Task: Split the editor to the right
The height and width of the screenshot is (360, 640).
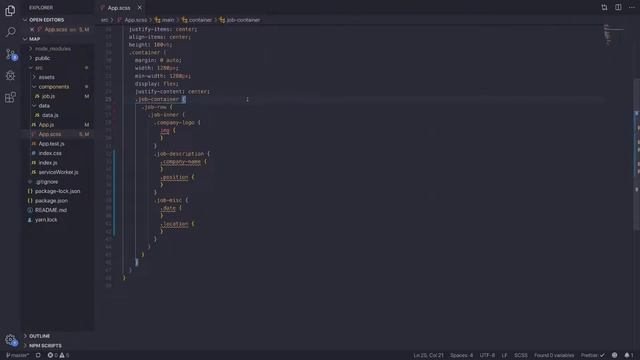Action: click(x=618, y=7)
